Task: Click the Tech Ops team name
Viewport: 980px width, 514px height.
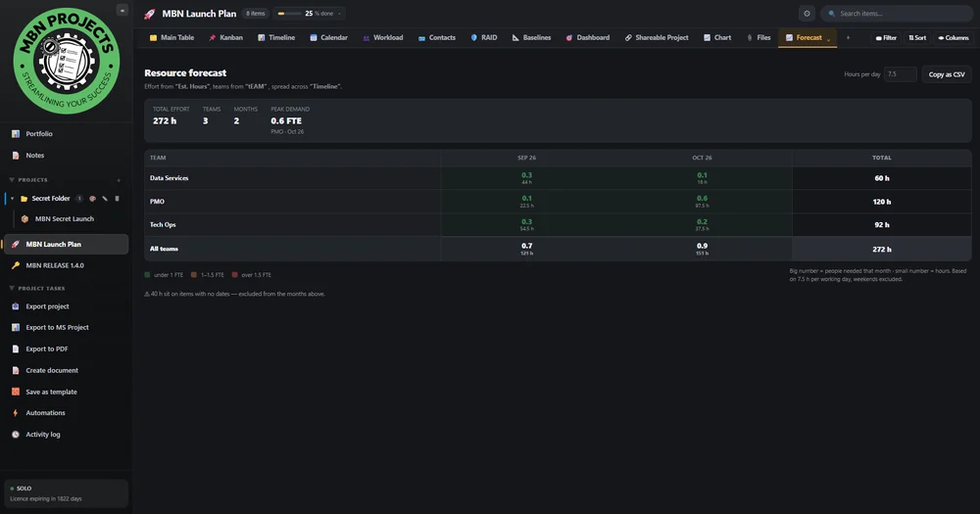Action: point(163,224)
